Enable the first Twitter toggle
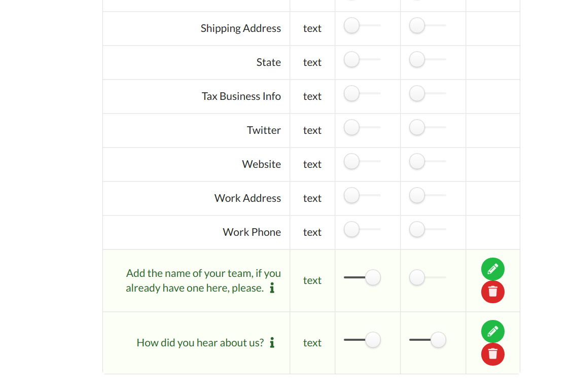The image size is (572, 392). click(362, 127)
